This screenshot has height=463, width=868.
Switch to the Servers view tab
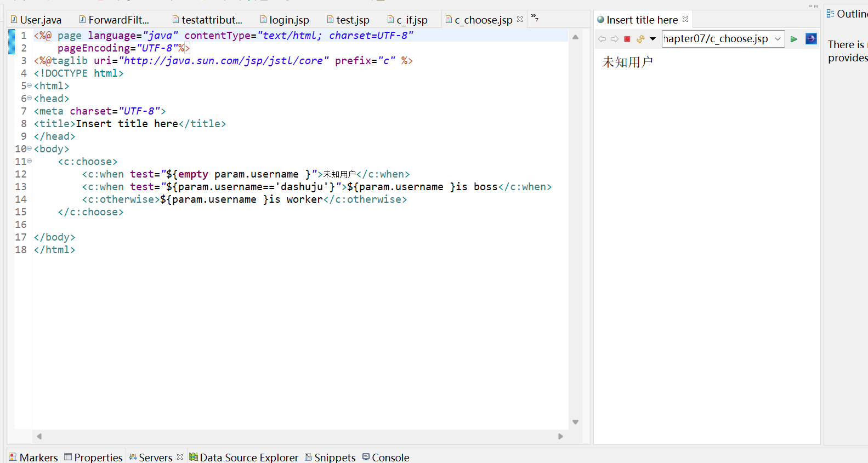[x=151, y=457]
